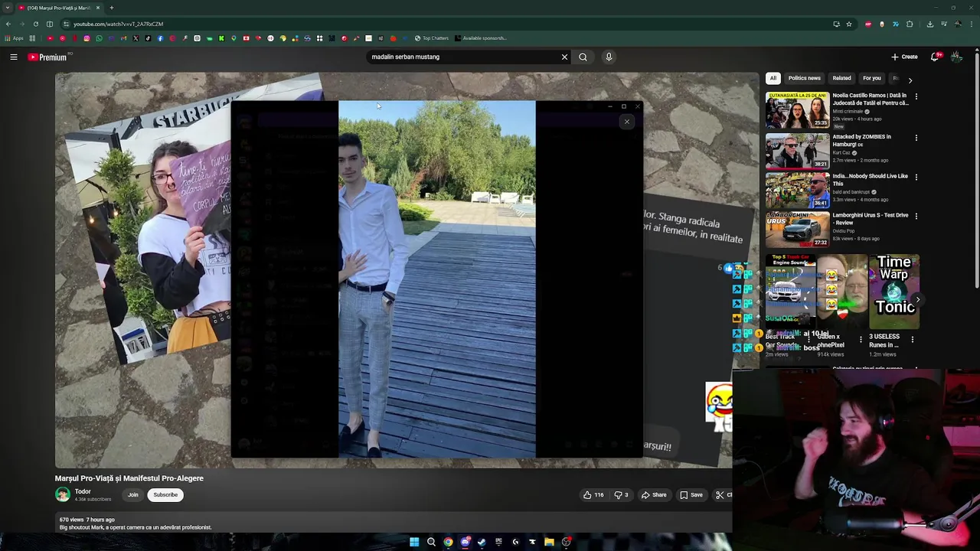The image size is (980, 551).
Task: Open the translate extension icon
Action: 896,24
